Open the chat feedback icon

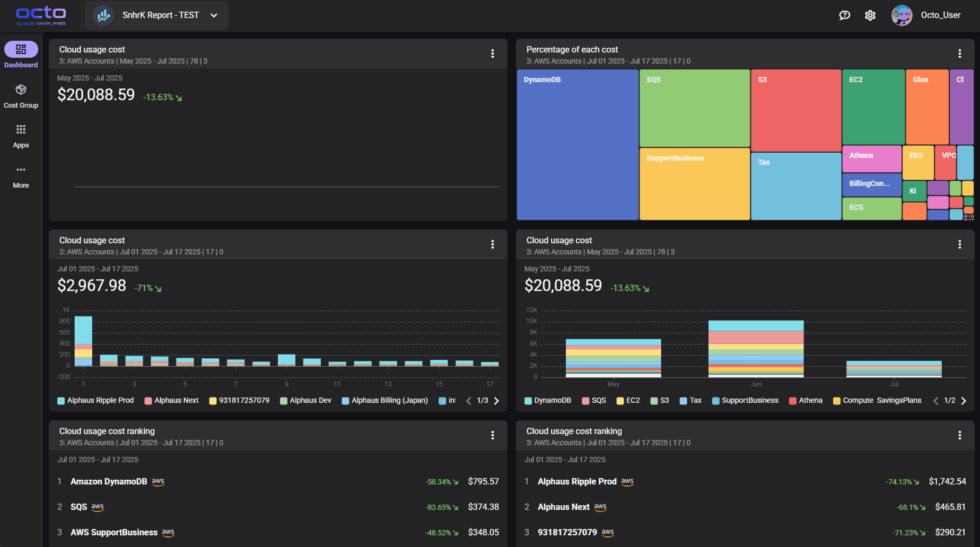tap(845, 15)
